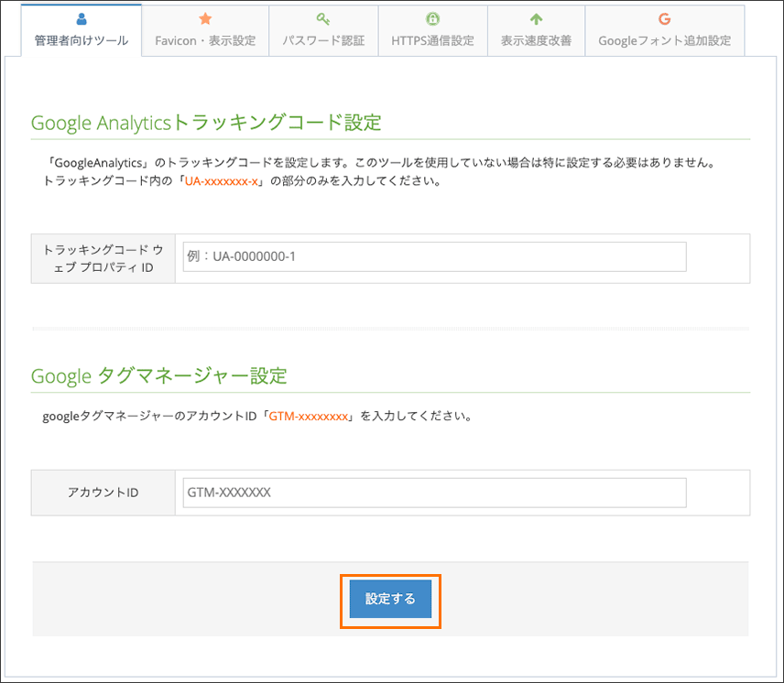Click the green lock HTTPS icon
The width and height of the screenshot is (784, 683).
432,19
